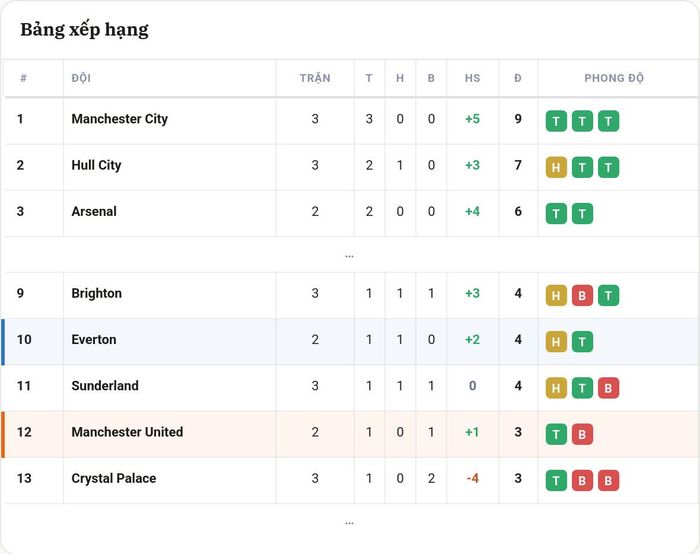Expand hidden rows below Crystal Palace
The width and height of the screenshot is (700, 554).
(x=349, y=523)
